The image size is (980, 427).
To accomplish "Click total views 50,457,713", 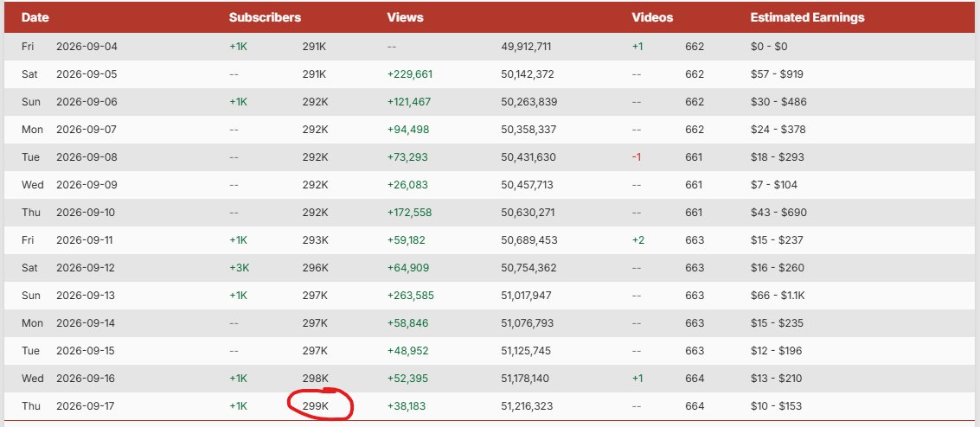I will tap(527, 185).
